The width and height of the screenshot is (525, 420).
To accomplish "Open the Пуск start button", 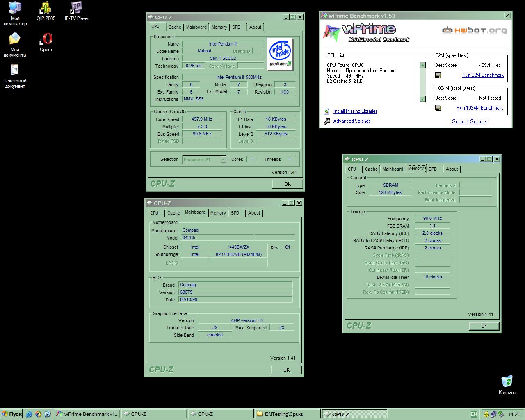I will [11, 414].
